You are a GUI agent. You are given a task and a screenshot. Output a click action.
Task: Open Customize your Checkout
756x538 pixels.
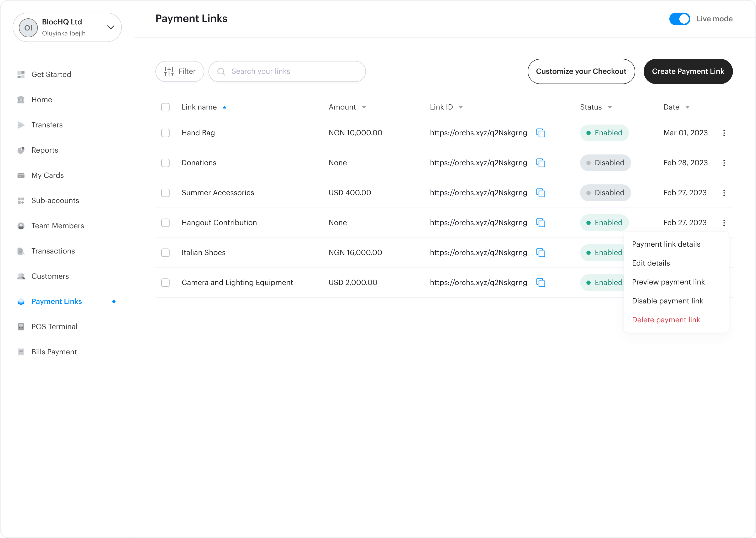click(x=581, y=71)
